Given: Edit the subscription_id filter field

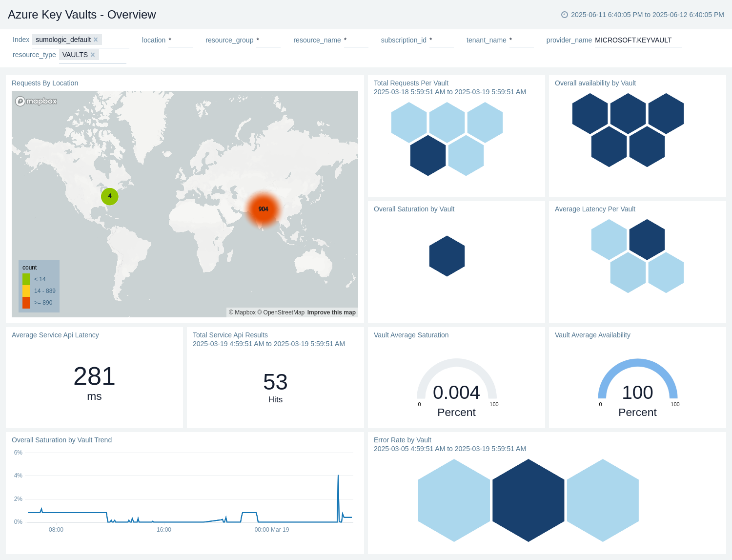Looking at the screenshot, I should click(x=442, y=40).
